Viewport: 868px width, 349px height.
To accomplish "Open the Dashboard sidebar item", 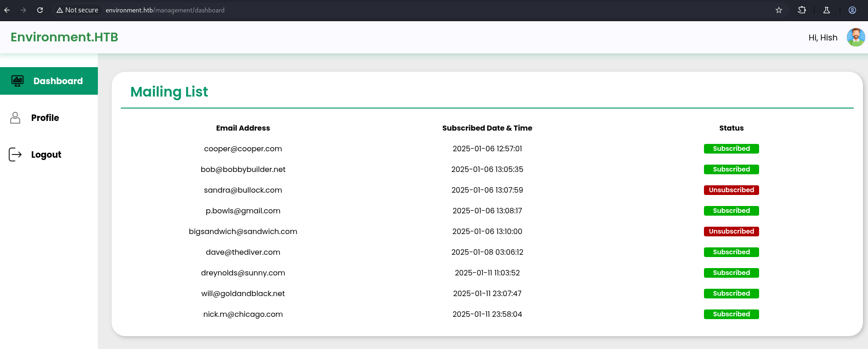I will pyautogui.click(x=49, y=81).
